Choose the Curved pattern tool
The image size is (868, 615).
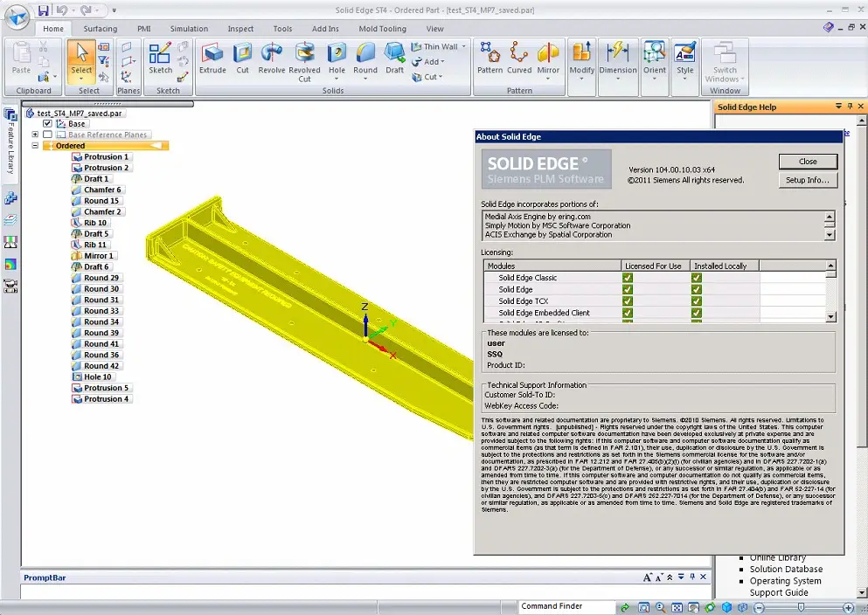(x=519, y=59)
